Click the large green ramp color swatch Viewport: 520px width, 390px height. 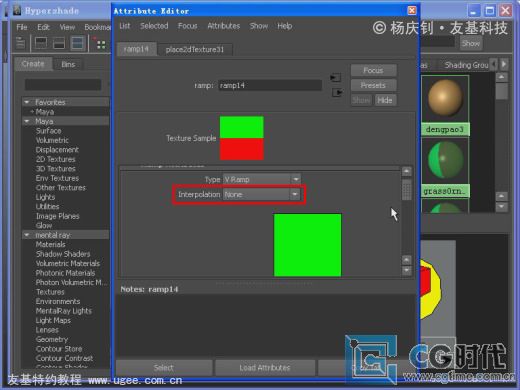click(307, 245)
